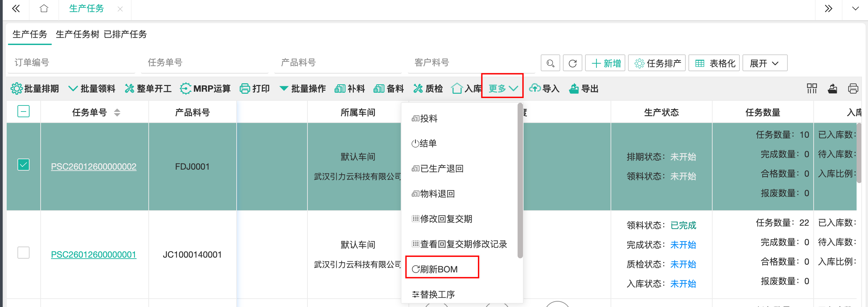Screen dimensions: 868x307
Task: Click the refresh icon next to search
Action: (572, 63)
